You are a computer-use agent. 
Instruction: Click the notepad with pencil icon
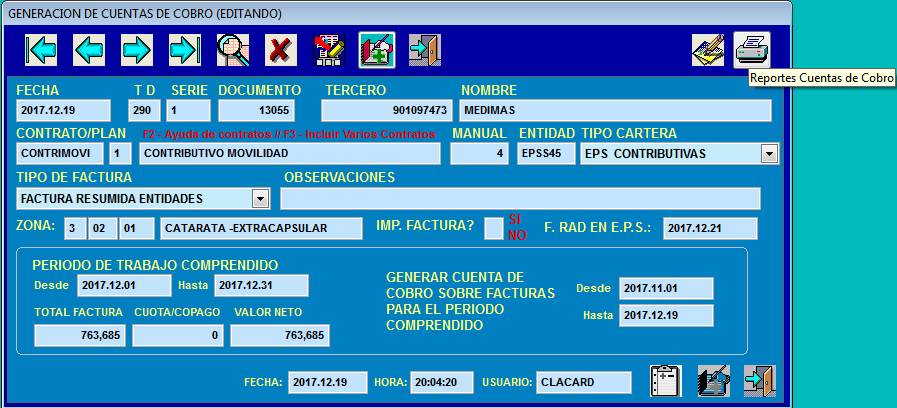coord(708,50)
